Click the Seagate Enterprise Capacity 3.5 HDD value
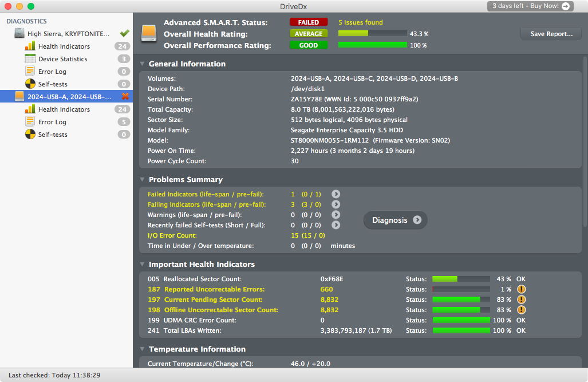The width and height of the screenshot is (588, 382). pos(347,130)
